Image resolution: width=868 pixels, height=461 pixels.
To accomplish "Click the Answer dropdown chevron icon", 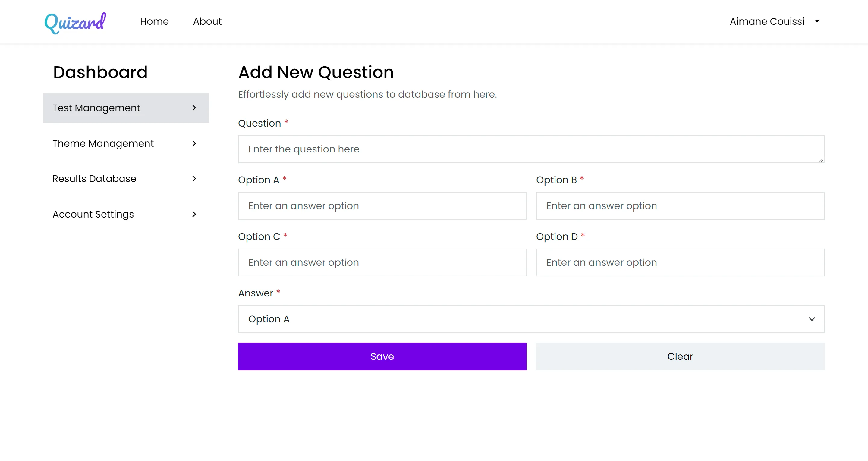I will point(812,319).
